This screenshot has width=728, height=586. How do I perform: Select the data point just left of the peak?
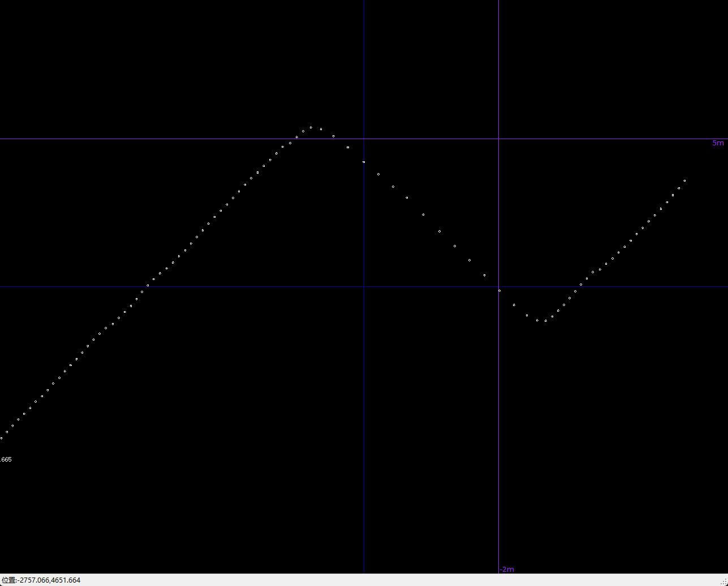tap(303, 131)
